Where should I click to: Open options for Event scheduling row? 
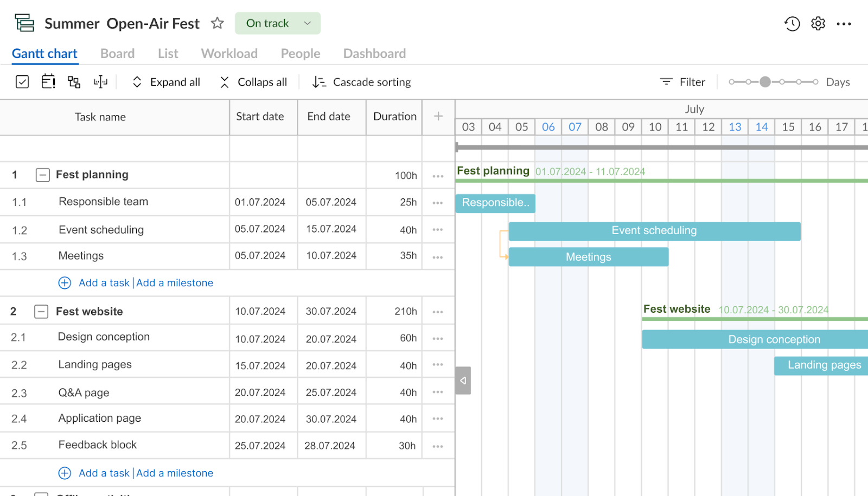[x=438, y=230]
